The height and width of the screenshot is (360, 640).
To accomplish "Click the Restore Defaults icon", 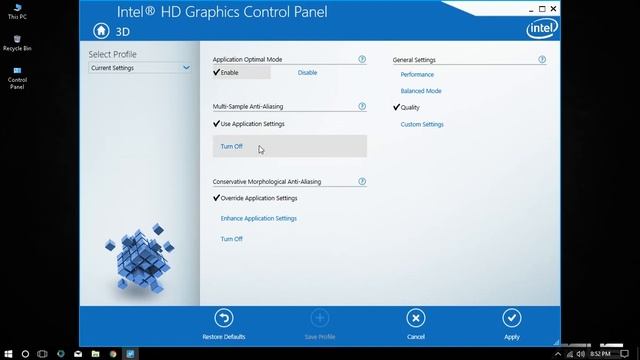I will pos(224,318).
